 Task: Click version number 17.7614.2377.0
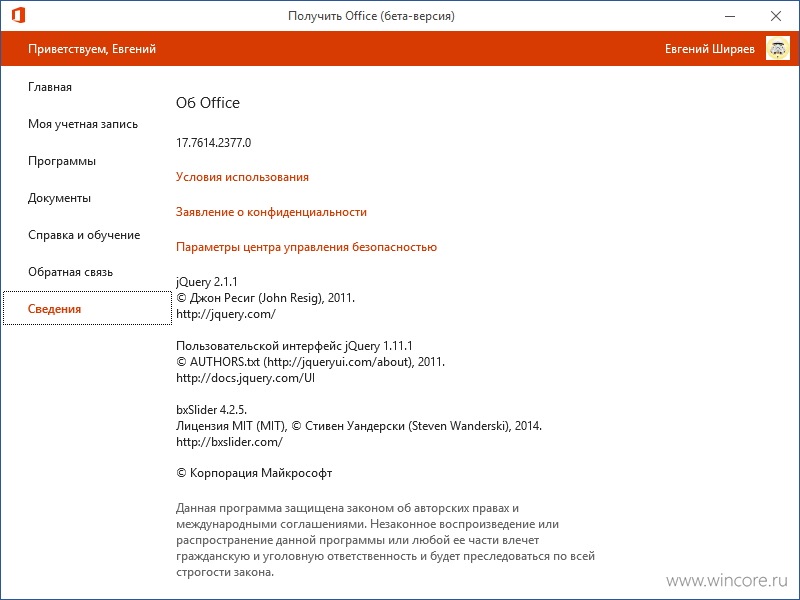pyautogui.click(x=214, y=143)
